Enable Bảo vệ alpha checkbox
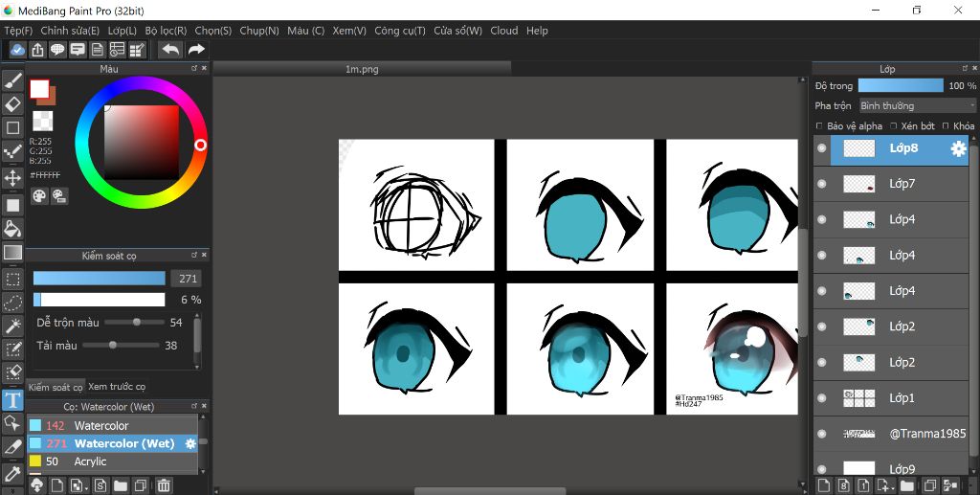 [x=819, y=126]
